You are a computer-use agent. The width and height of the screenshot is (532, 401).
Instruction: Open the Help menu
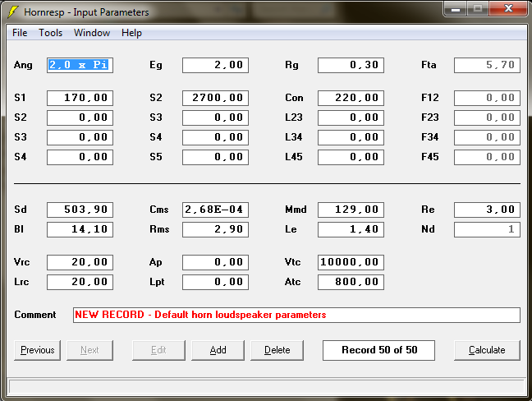(x=131, y=33)
